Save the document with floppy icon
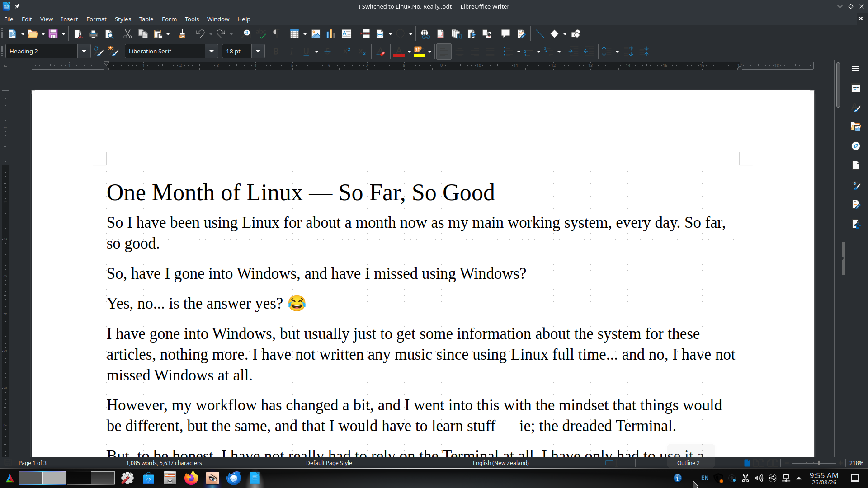868x488 pixels. click(x=53, y=34)
